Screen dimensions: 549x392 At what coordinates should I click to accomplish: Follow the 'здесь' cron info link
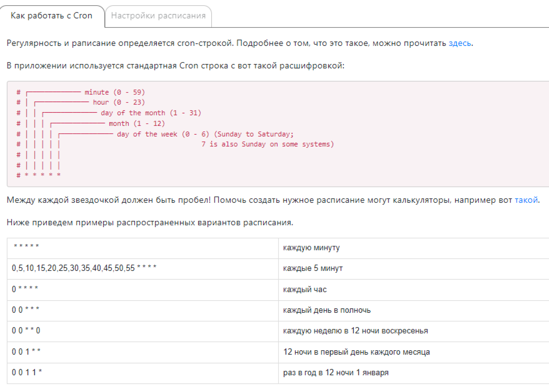point(459,43)
